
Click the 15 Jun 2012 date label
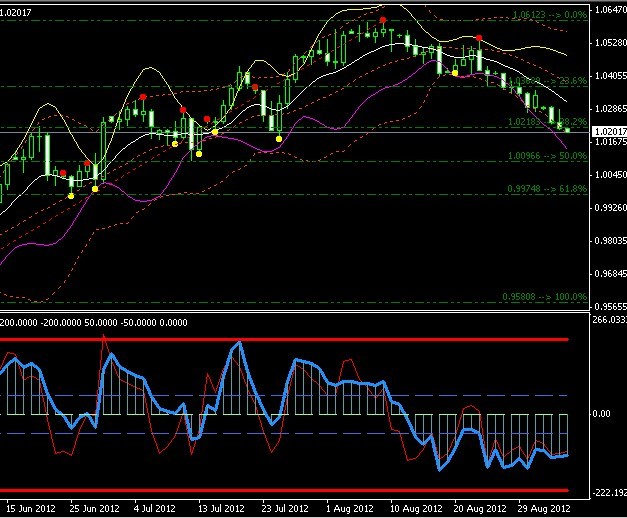[30, 509]
